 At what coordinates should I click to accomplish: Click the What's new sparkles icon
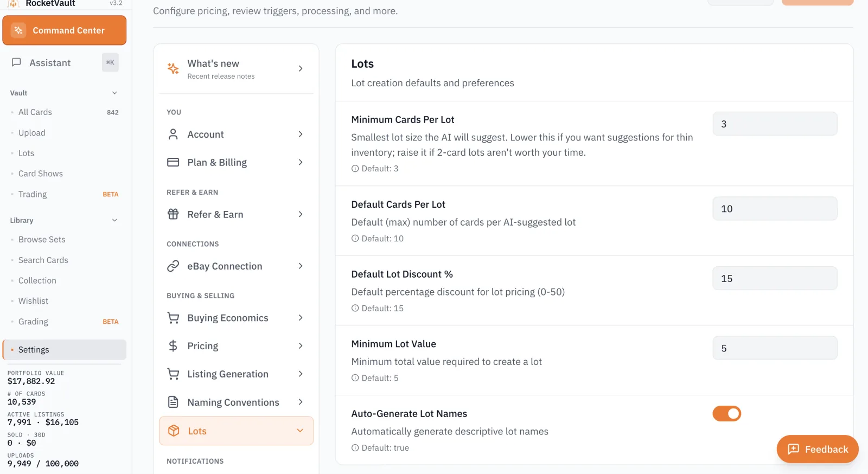click(x=173, y=68)
